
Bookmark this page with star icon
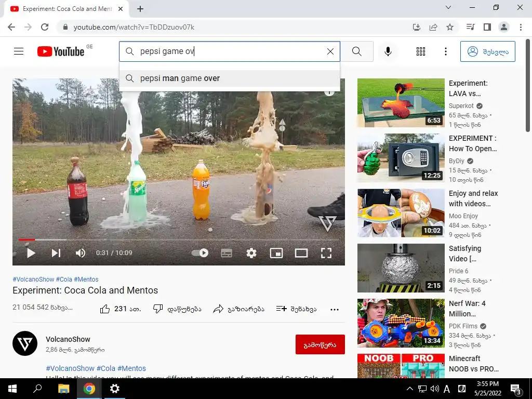[x=450, y=27]
